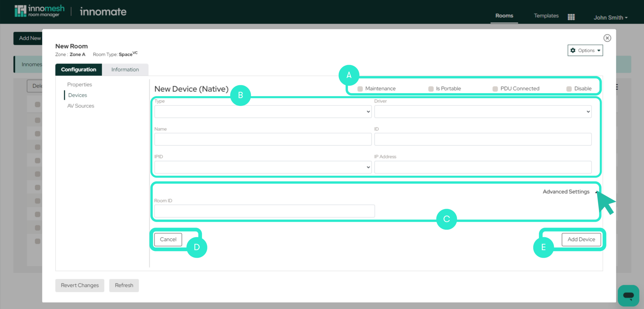
Task: Open the John Smith account menu
Action: coord(610,18)
